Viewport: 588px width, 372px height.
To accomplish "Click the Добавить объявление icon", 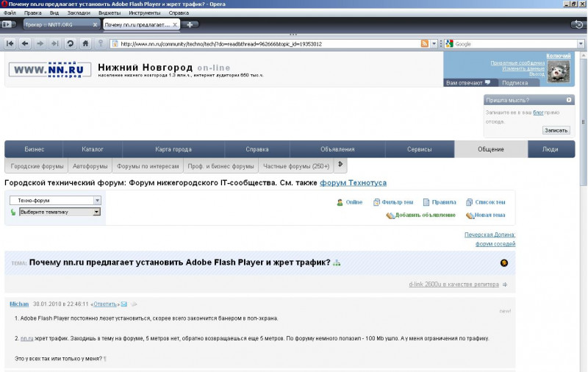I will (390, 215).
